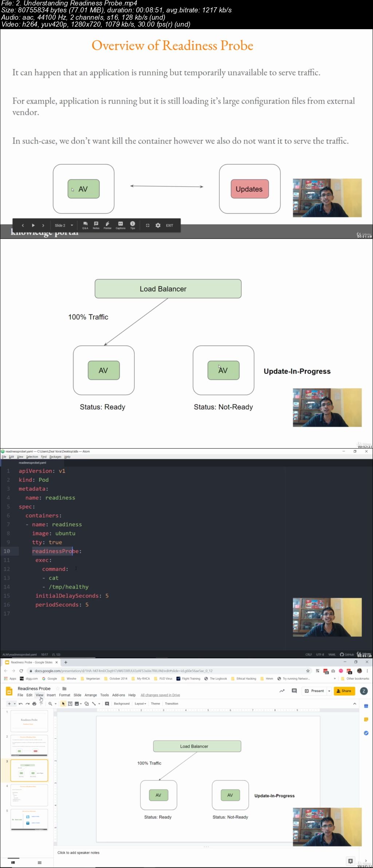Open a new Chrome tab with plus
The image size is (373, 868).
coord(66,662)
